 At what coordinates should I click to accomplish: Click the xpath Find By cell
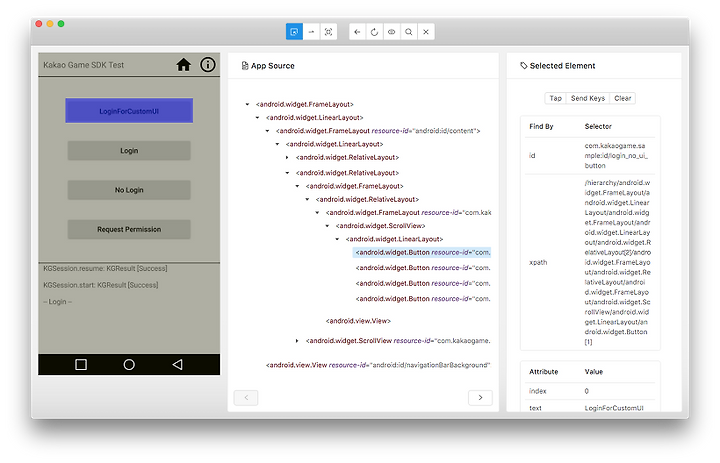(x=538, y=262)
